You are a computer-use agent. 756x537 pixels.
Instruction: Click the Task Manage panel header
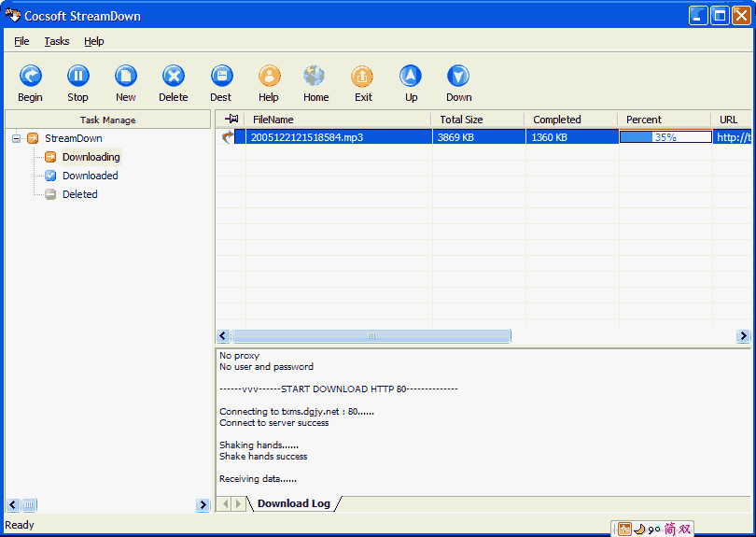pos(108,120)
